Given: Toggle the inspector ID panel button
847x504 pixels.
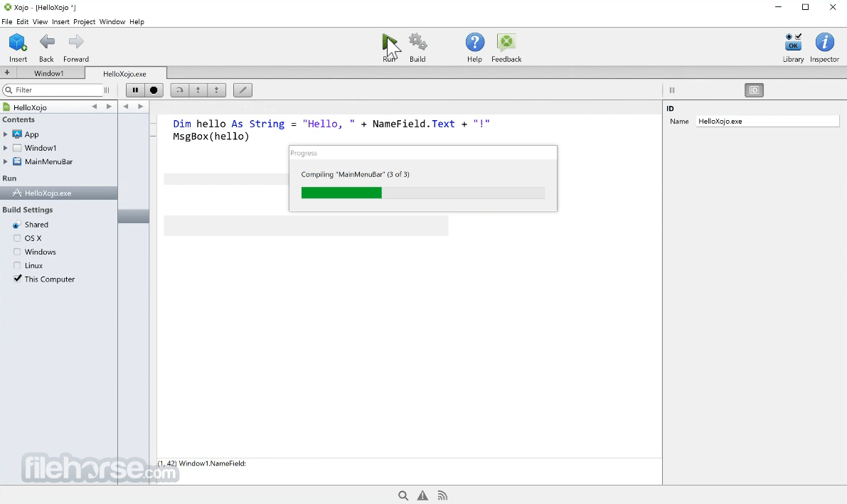Looking at the screenshot, I should pos(754,90).
